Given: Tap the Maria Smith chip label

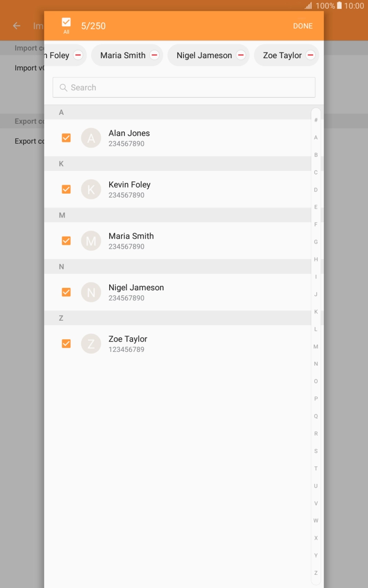Looking at the screenshot, I should 123,55.
